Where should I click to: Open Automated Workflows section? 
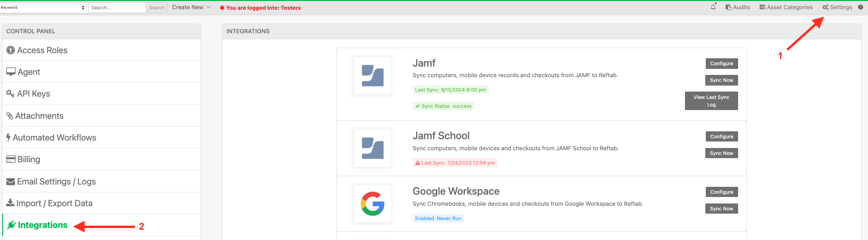[102, 137]
